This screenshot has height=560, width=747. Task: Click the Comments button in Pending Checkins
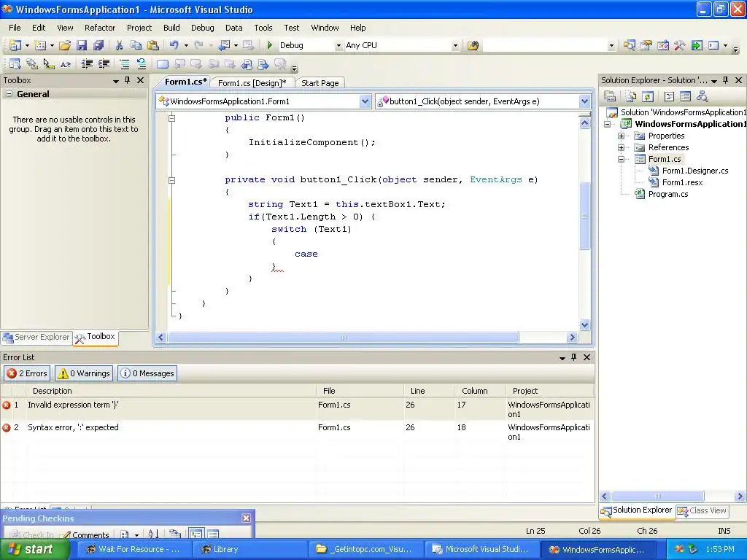pos(85,534)
